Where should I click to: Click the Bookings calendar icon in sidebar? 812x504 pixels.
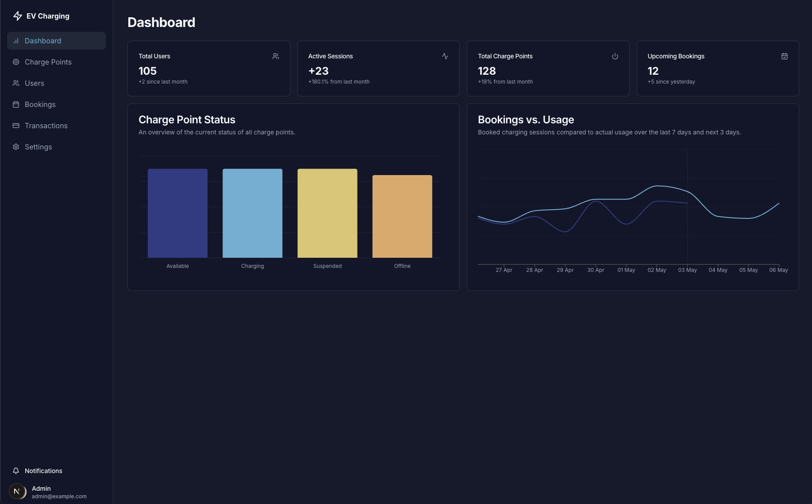tap(16, 104)
